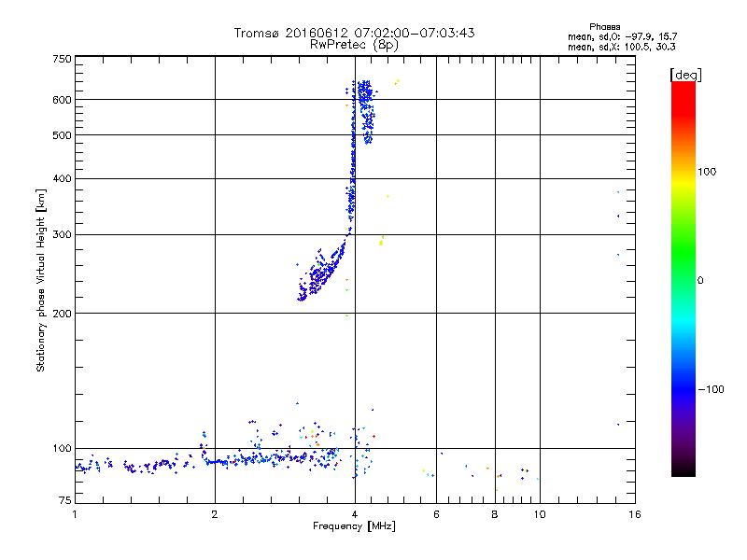Click the x-axis label '16'
This screenshot has width=747, height=560.
pyautogui.click(x=635, y=514)
